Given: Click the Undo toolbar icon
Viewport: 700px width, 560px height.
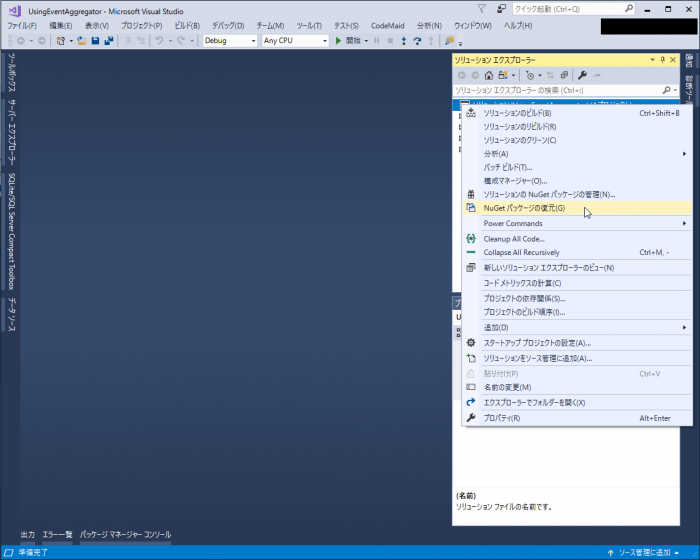Looking at the screenshot, I should 159,41.
